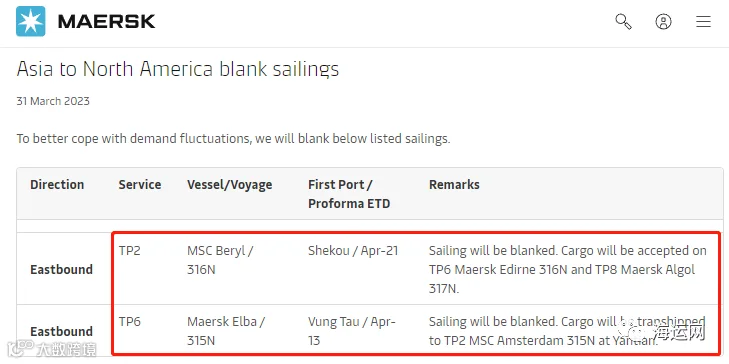Click the First Port / Proforma ETD header
729x364 pixels.
tap(349, 194)
